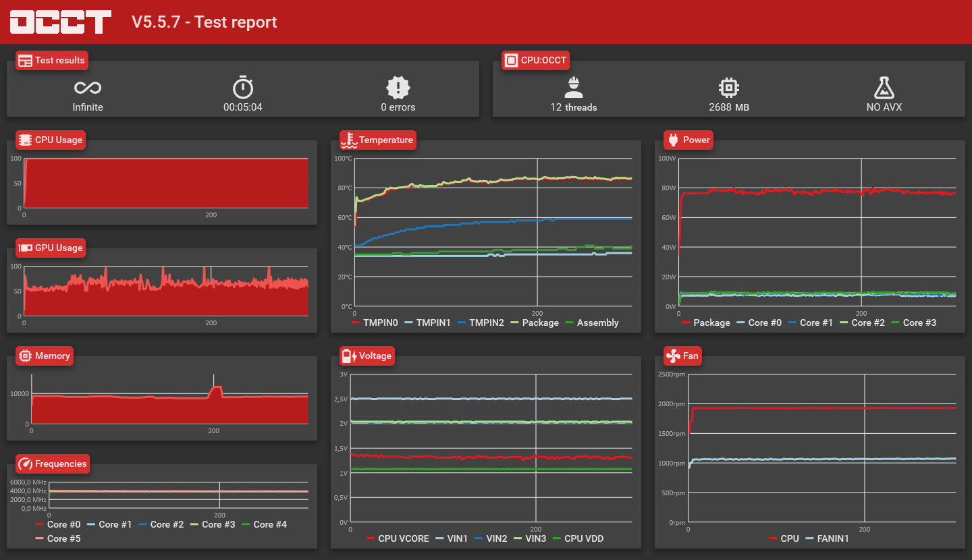Click the worker icon above 12 threads
Image resolution: width=972 pixels, height=560 pixels.
coord(574,87)
